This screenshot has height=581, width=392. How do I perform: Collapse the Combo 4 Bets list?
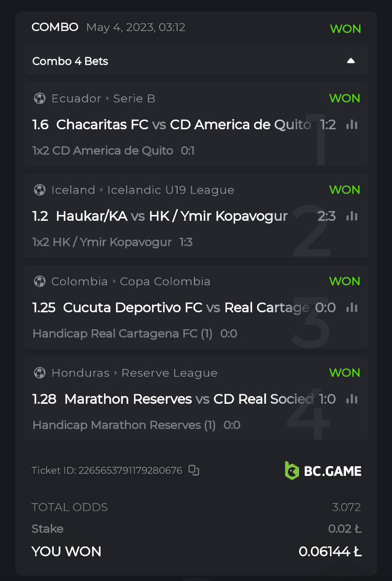[351, 61]
